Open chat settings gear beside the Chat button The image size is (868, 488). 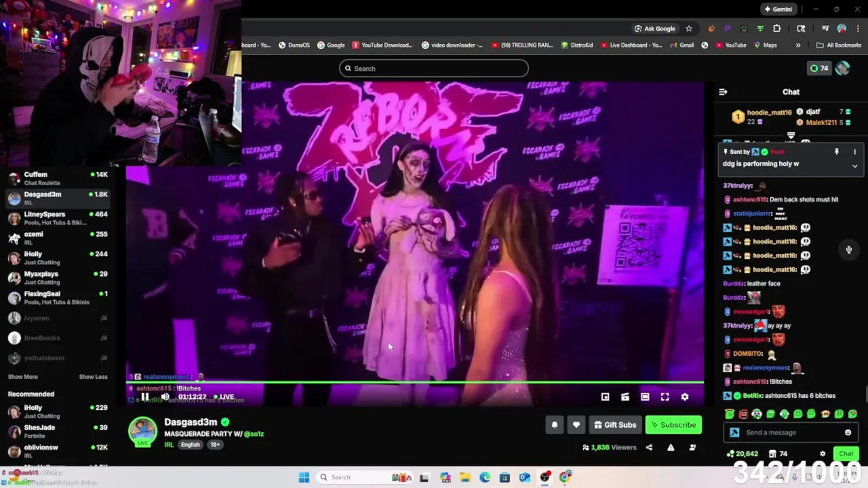click(823, 454)
